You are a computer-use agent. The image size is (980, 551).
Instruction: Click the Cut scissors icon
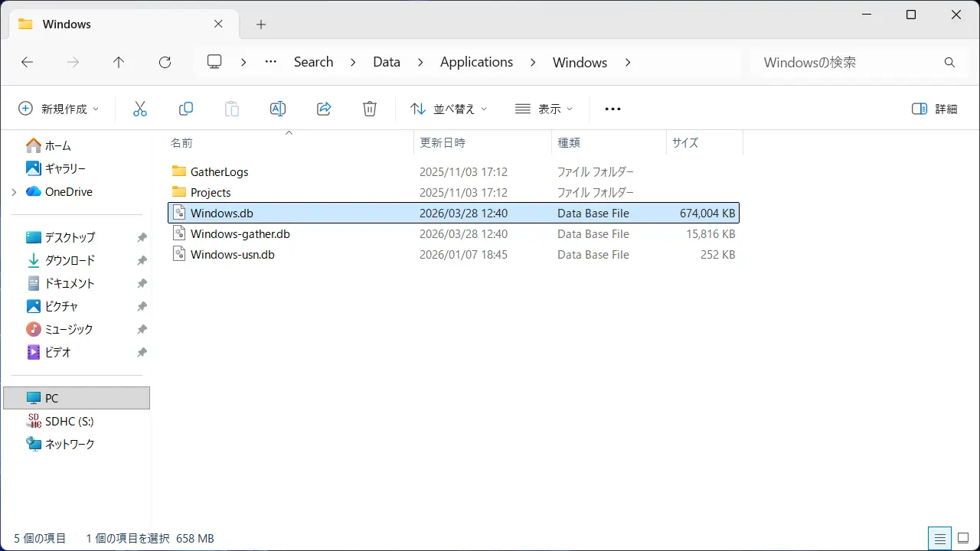pyautogui.click(x=139, y=109)
